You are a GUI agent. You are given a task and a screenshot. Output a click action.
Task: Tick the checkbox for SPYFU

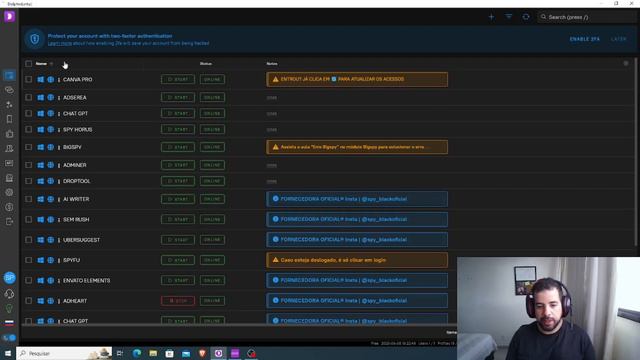pos(29,260)
